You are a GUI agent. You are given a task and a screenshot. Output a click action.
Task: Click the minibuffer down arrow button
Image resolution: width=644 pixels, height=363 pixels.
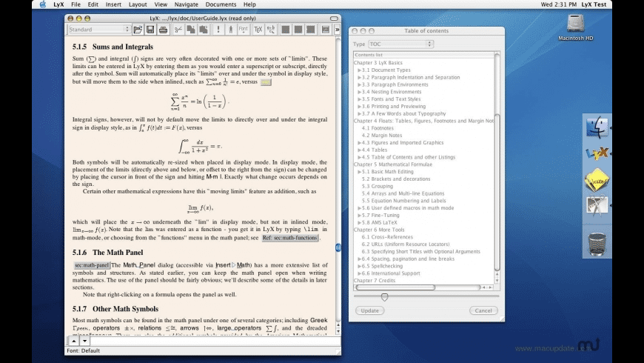84,341
